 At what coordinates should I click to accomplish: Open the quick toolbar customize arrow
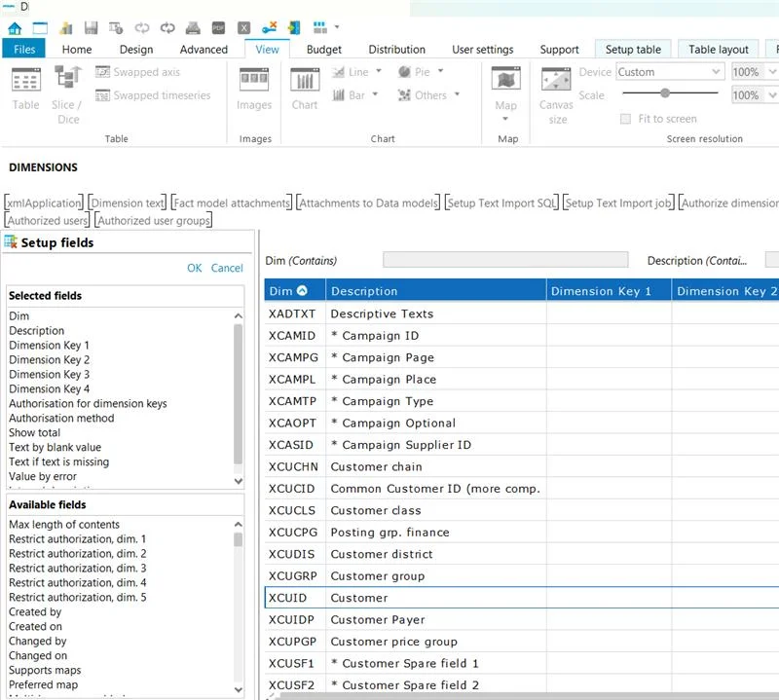tap(337, 27)
